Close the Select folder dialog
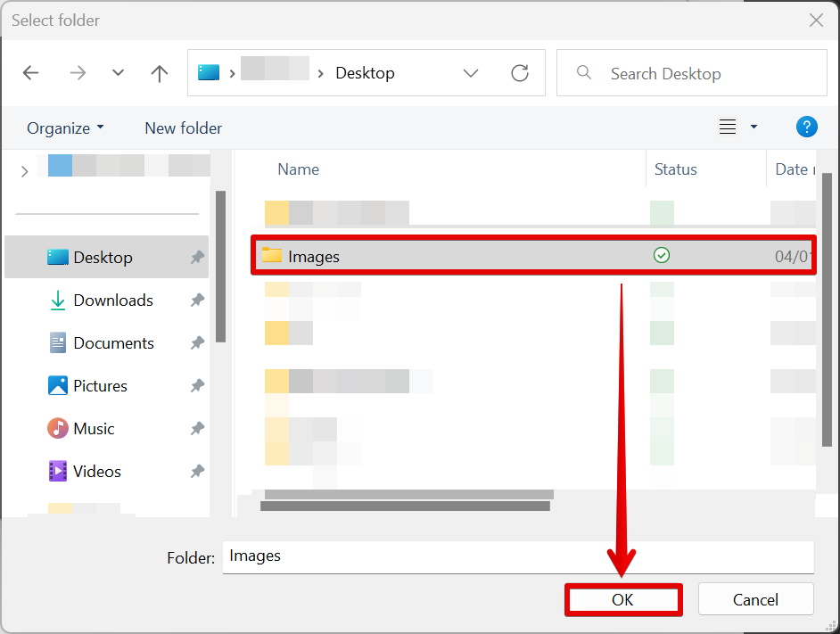 816,21
